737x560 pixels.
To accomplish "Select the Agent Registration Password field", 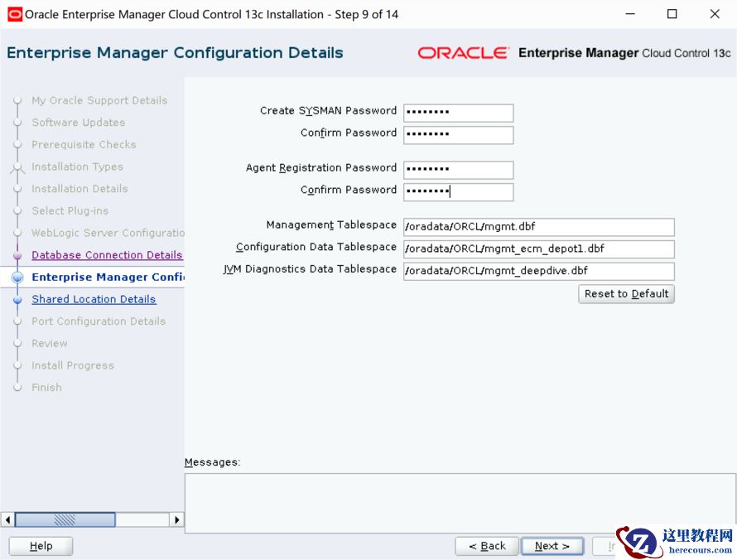I will [458, 169].
